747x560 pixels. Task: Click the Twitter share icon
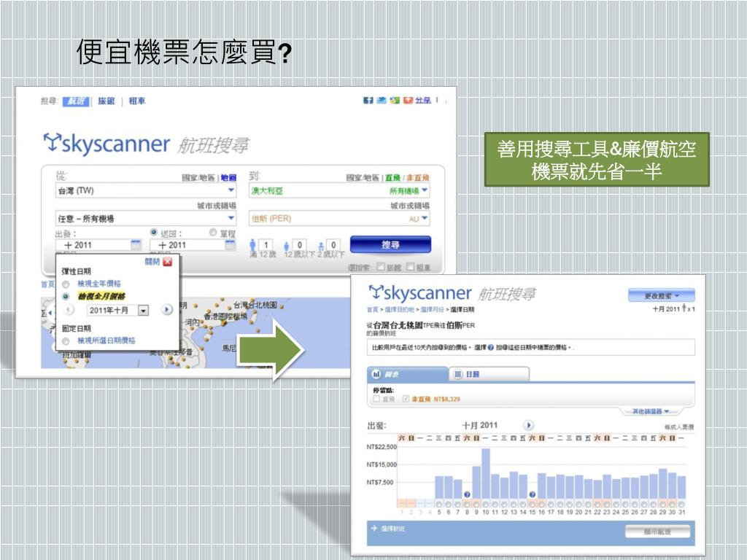coord(381,101)
